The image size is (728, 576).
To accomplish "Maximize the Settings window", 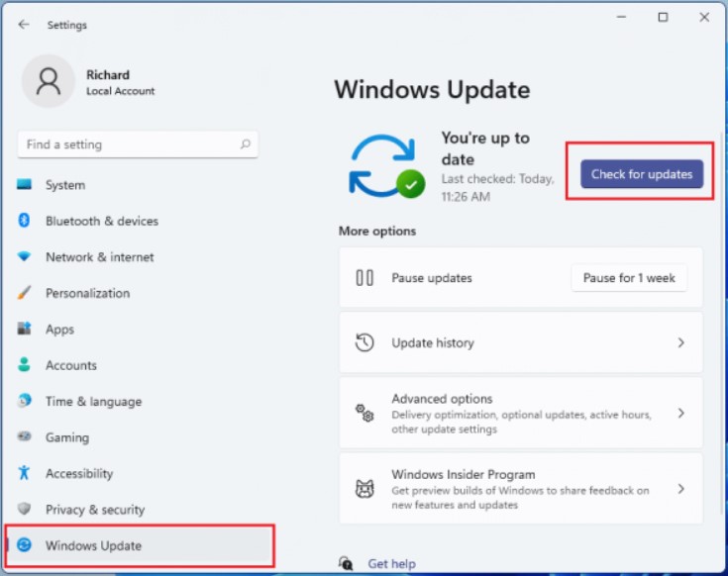I will [663, 17].
